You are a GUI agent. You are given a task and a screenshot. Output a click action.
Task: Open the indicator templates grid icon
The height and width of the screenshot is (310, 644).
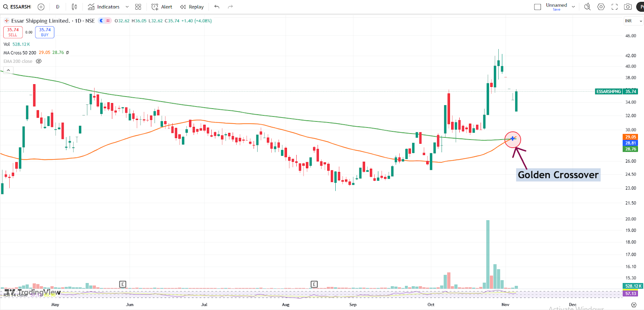coord(138,7)
